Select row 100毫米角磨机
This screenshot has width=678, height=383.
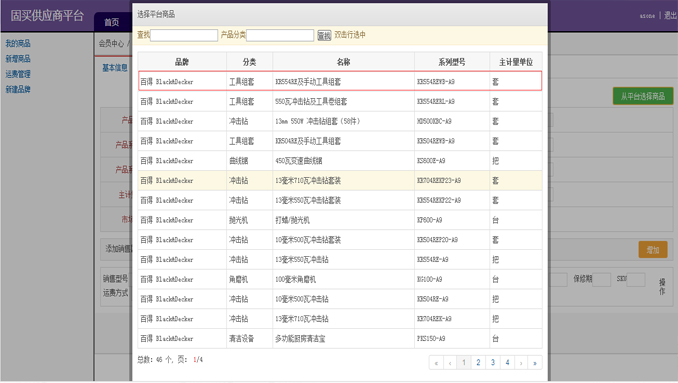(x=340, y=280)
